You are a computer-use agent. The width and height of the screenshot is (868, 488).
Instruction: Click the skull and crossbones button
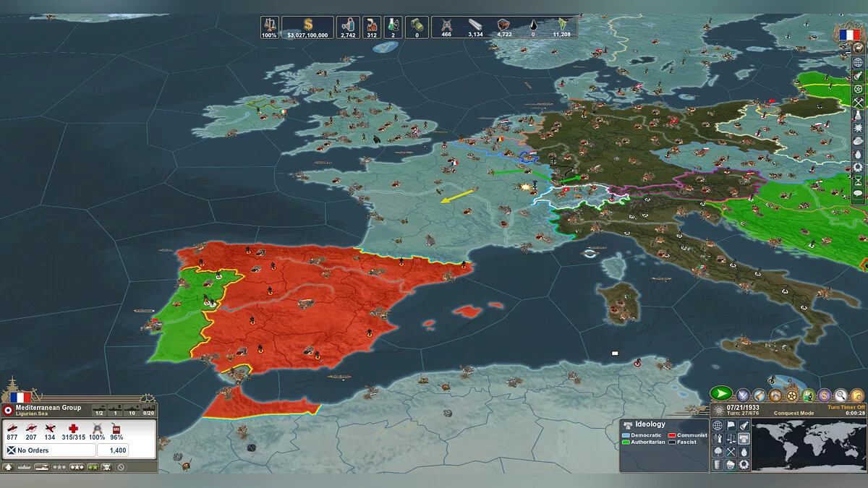pos(106,467)
